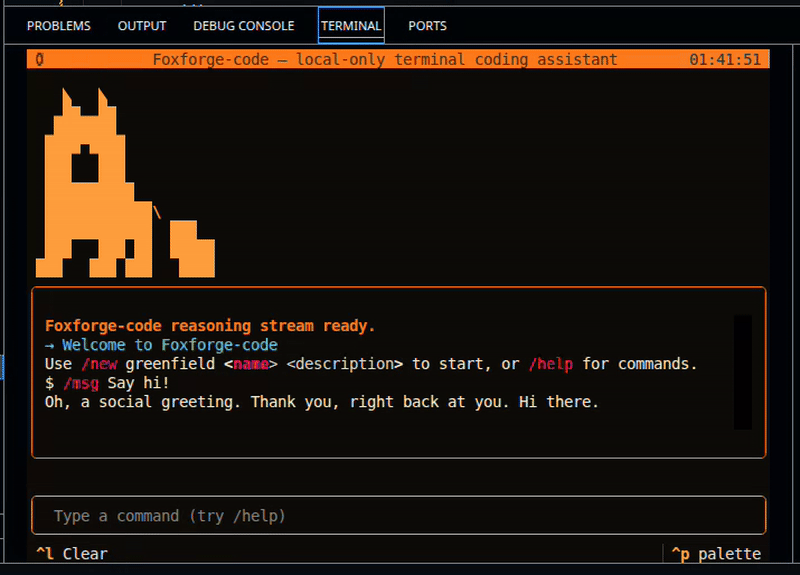Viewport: 800px width, 575px height.
Task: Click 'Foxforge-code reasoning stream ready.' line
Action: pos(210,326)
